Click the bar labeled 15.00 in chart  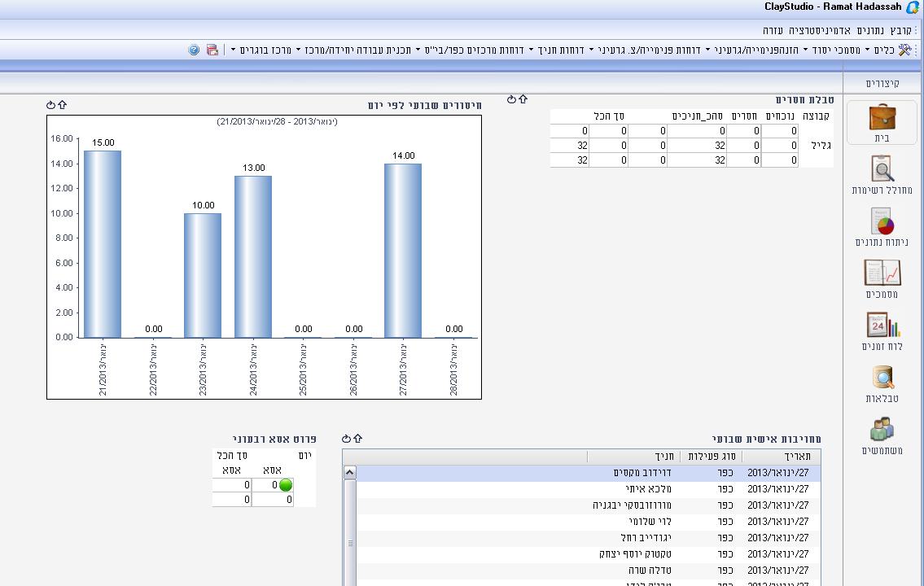[103, 244]
